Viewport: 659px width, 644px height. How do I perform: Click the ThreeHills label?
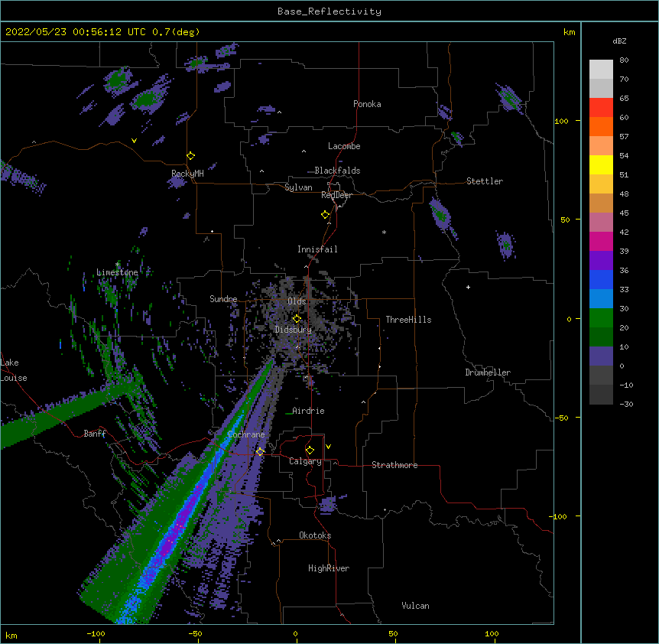[x=408, y=320]
